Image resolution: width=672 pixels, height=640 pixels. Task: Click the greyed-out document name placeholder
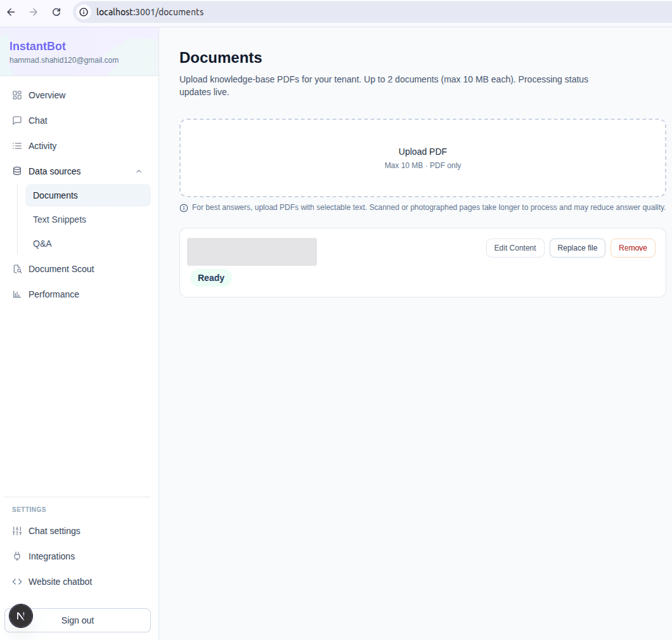click(x=252, y=252)
